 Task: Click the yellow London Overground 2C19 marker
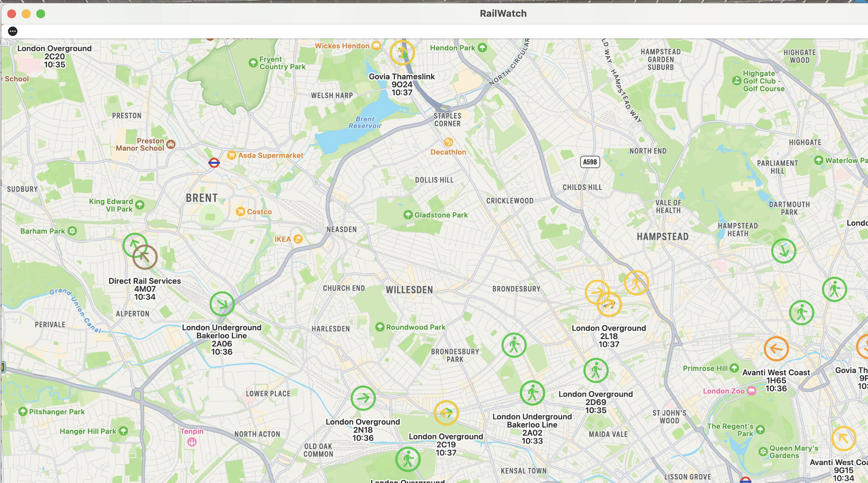tap(446, 413)
